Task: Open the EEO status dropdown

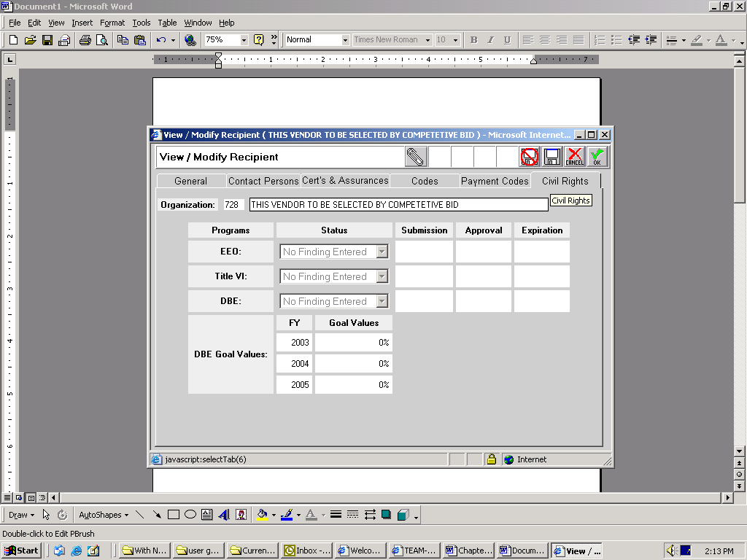Action: pos(382,252)
